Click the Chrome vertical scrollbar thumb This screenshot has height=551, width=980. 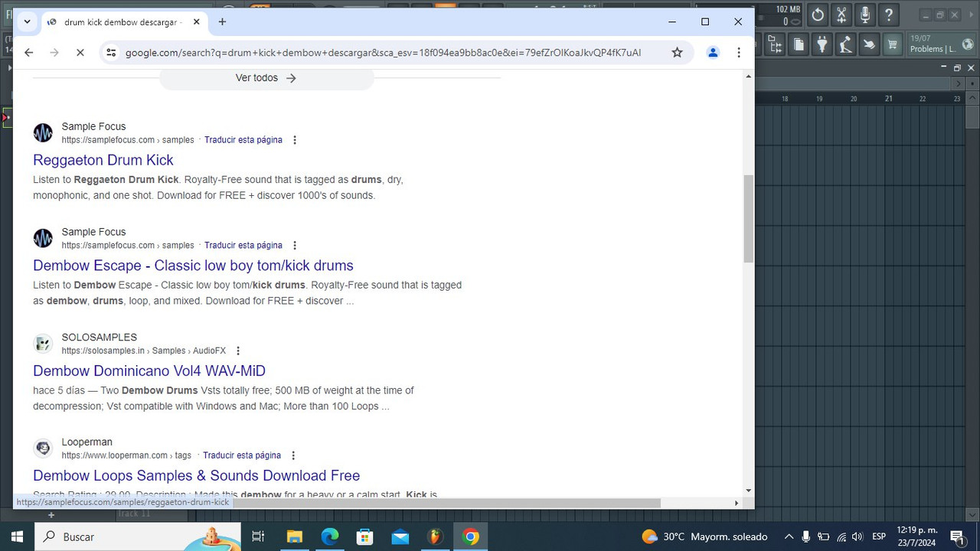749,219
